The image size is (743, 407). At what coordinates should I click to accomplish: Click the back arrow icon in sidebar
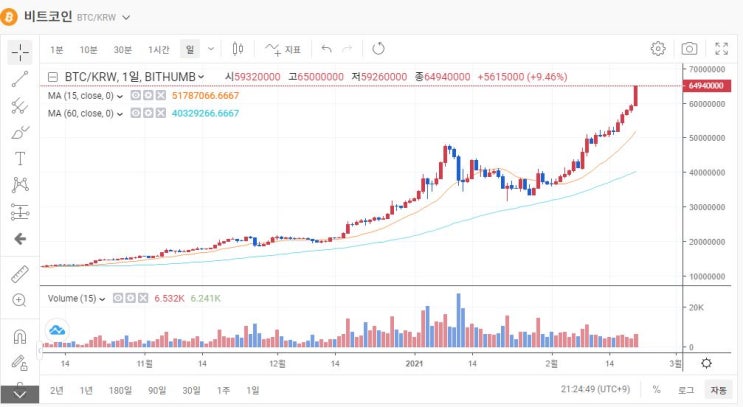pyautogui.click(x=20, y=239)
